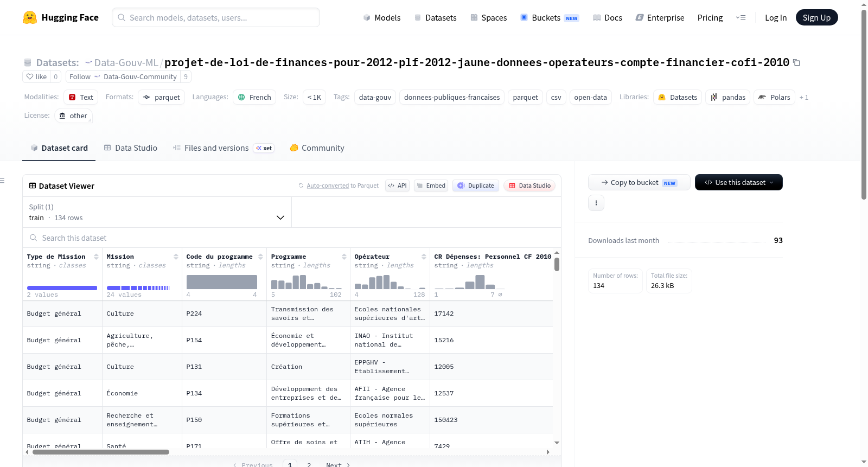
Task: Click the data-gouv tag
Action: click(375, 97)
